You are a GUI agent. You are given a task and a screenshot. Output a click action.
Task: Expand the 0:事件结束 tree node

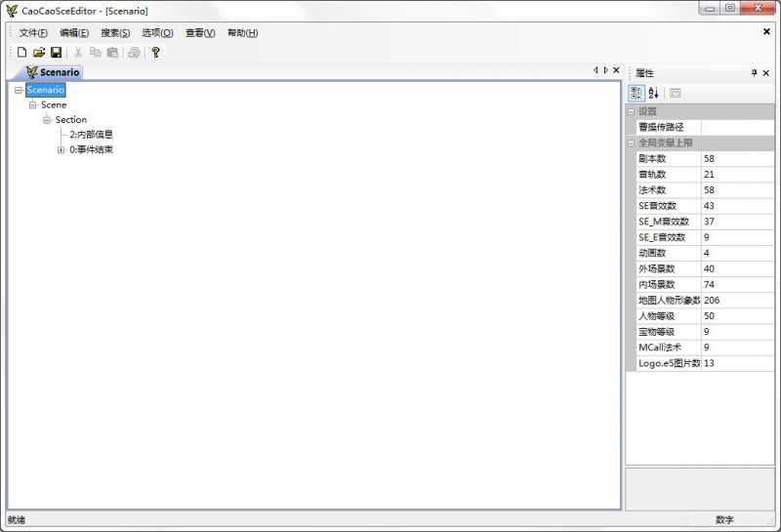click(61, 149)
